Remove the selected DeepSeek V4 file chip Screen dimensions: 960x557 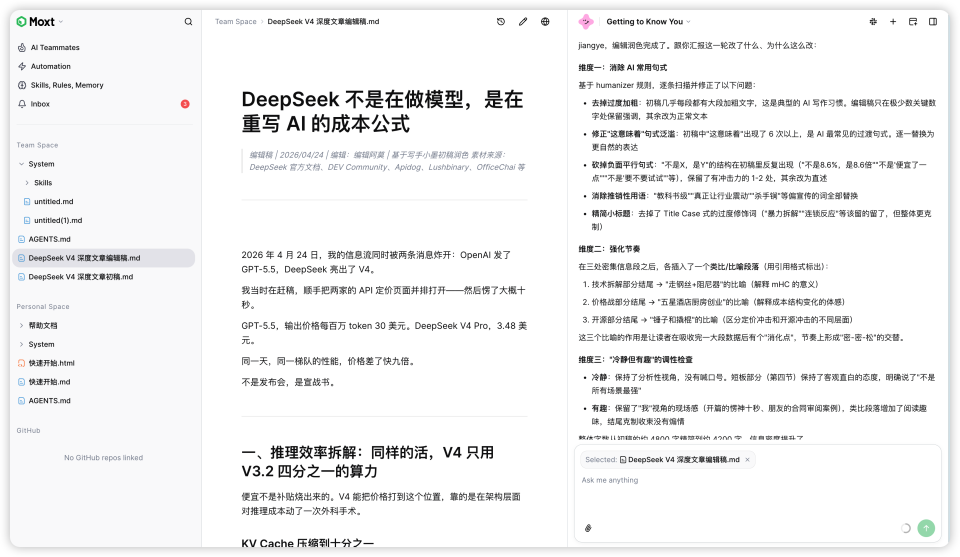tap(748, 460)
